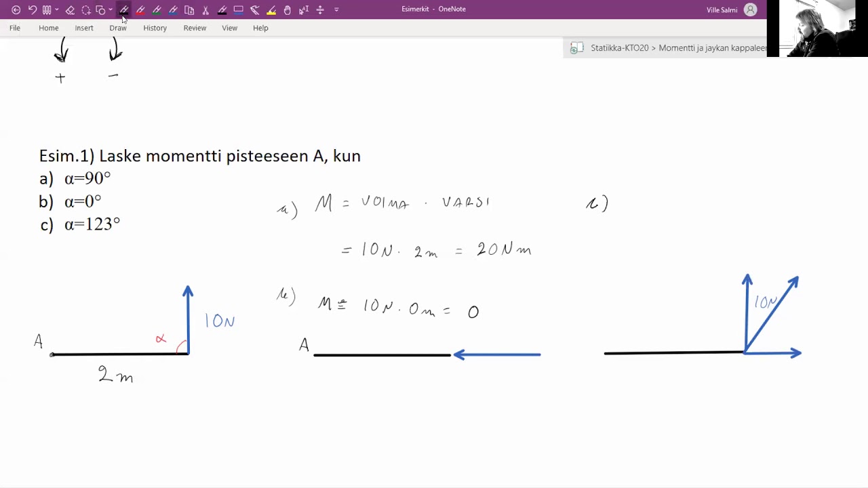Click the webcam video thumbnail
The image size is (868, 488).
tap(817, 28)
